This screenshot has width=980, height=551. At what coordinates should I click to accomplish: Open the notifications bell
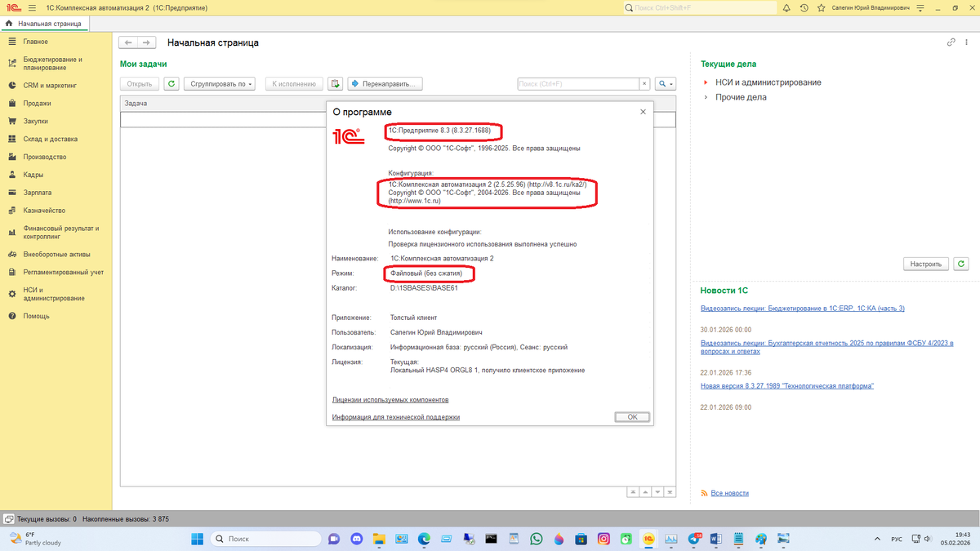coord(787,7)
